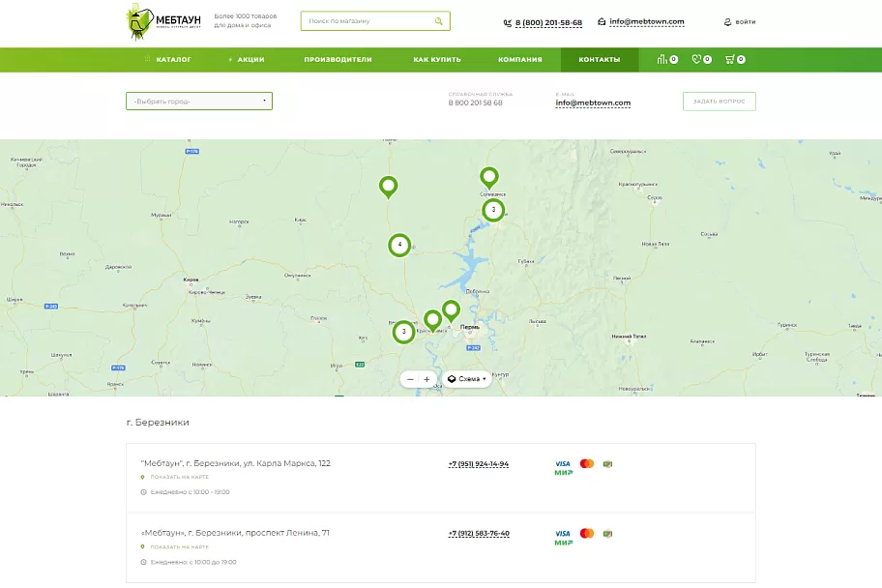The height and width of the screenshot is (588, 882).
Task: Click the Задать вопрос button
Action: click(719, 102)
